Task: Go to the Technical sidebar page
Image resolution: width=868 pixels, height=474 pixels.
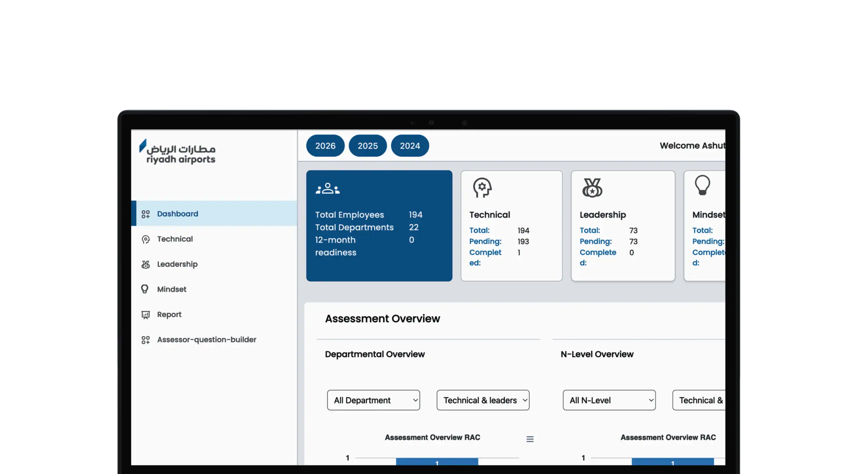Action: [214, 239]
